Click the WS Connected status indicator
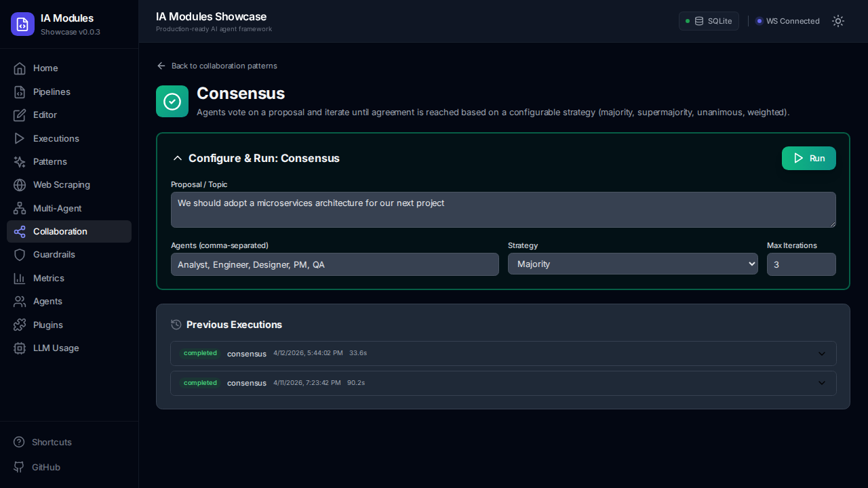The width and height of the screenshot is (868, 488). 787,21
